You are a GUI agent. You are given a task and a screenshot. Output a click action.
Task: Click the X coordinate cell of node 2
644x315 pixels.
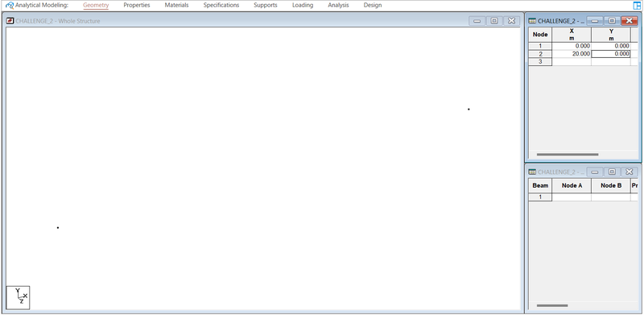pos(572,54)
